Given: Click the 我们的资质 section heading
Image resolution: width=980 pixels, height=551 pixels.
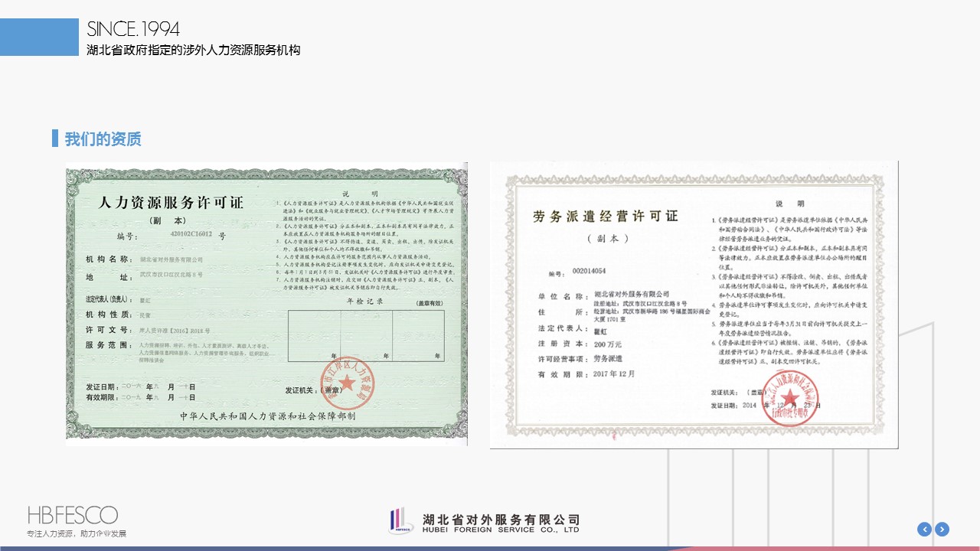Looking at the screenshot, I should (103, 139).
